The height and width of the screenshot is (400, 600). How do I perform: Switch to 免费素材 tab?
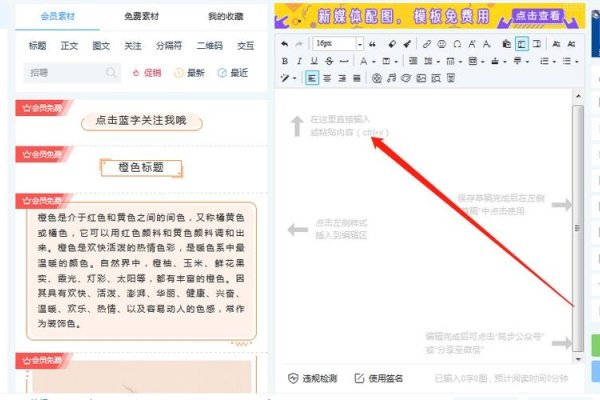(142, 16)
